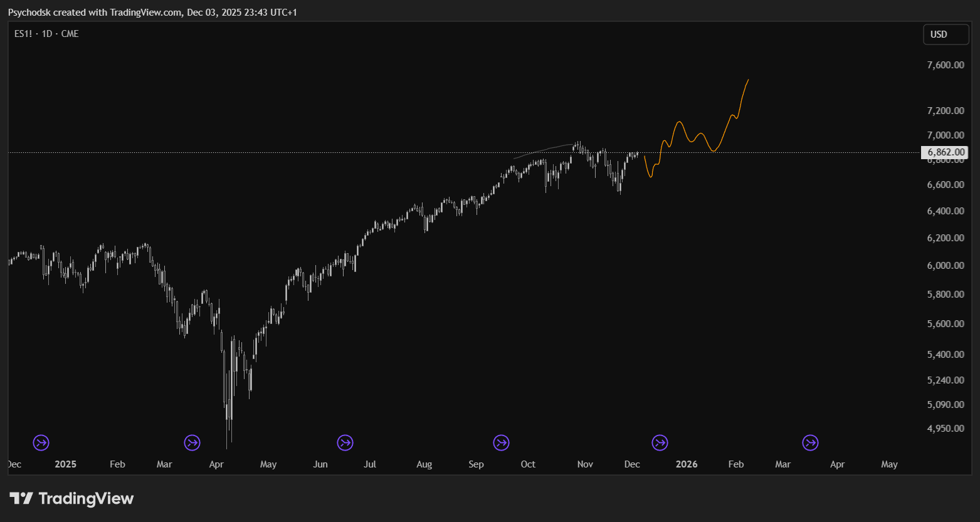Click the 2026 label on the time axis
The height and width of the screenshot is (522, 980).
(687, 464)
